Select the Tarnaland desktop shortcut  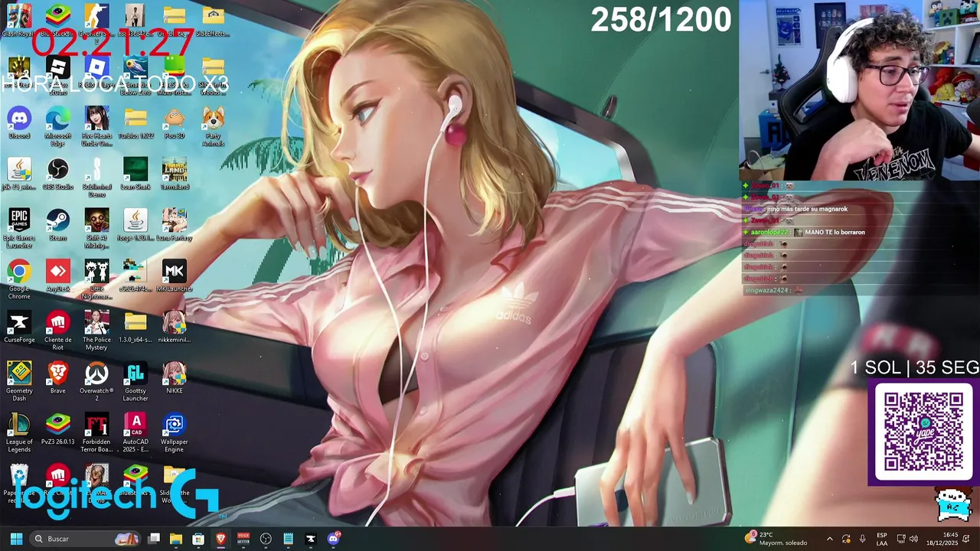coord(175,174)
